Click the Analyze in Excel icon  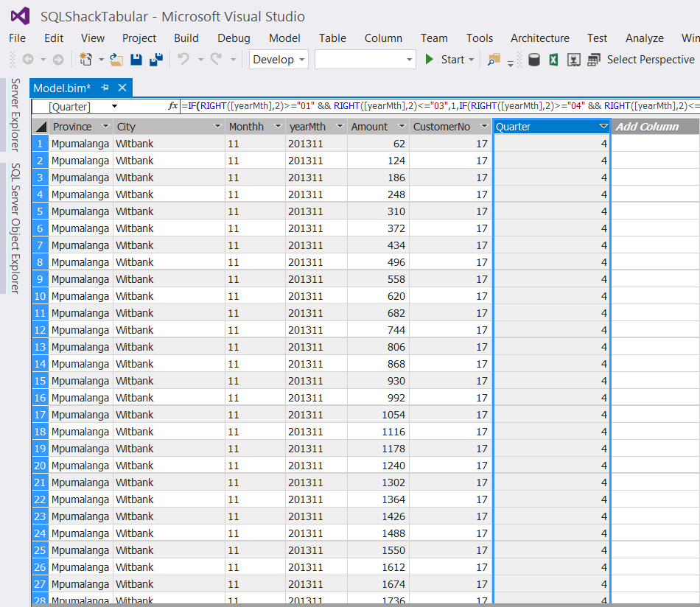coord(553,60)
